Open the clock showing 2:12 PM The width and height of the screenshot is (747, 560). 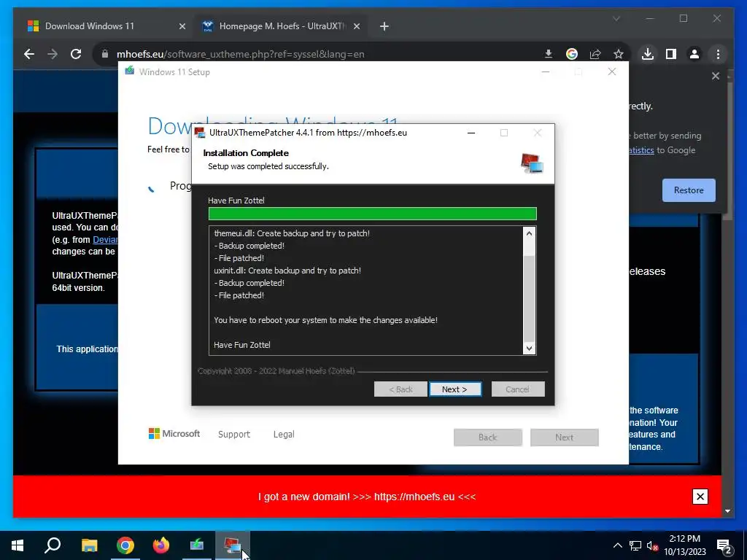pyautogui.click(x=685, y=545)
